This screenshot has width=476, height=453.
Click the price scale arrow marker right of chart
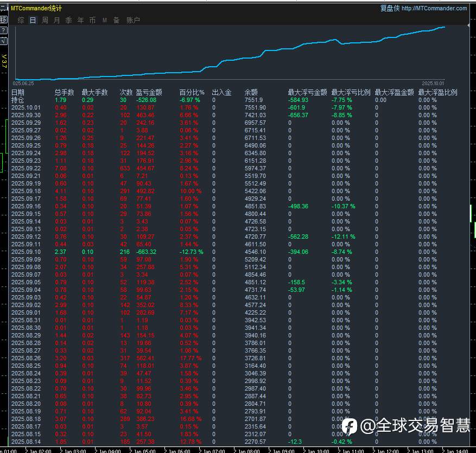469,25
